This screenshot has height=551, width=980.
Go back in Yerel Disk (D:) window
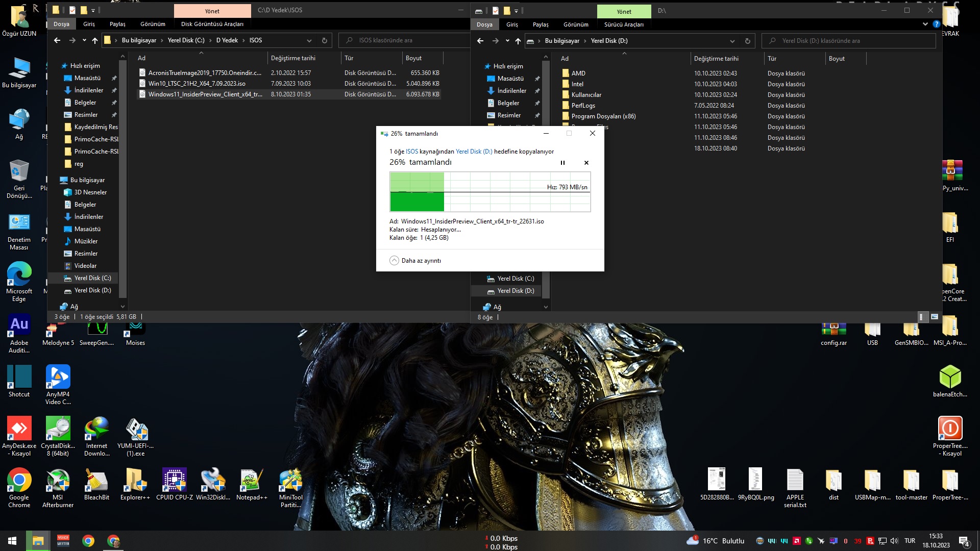(x=480, y=41)
